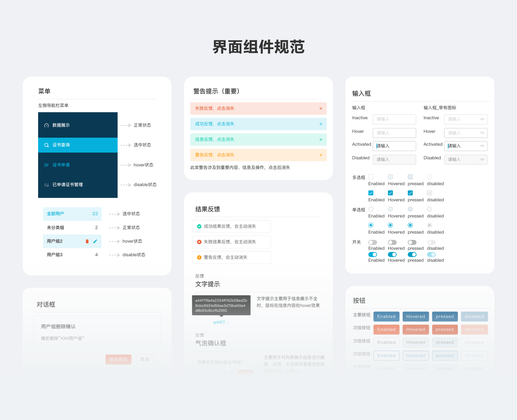The width and height of the screenshot is (517, 420).
Task: Turn on the gray Enabled switch in 开关 row
Action: tap(373, 242)
